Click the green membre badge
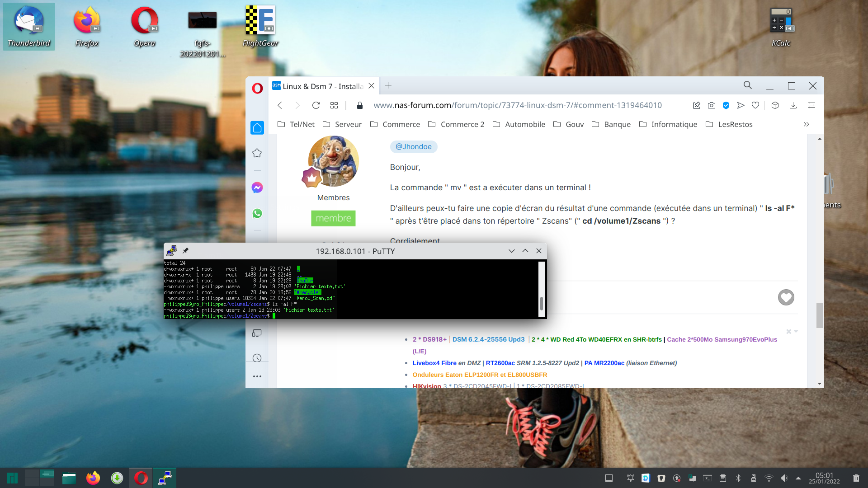 tap(333, 218)
